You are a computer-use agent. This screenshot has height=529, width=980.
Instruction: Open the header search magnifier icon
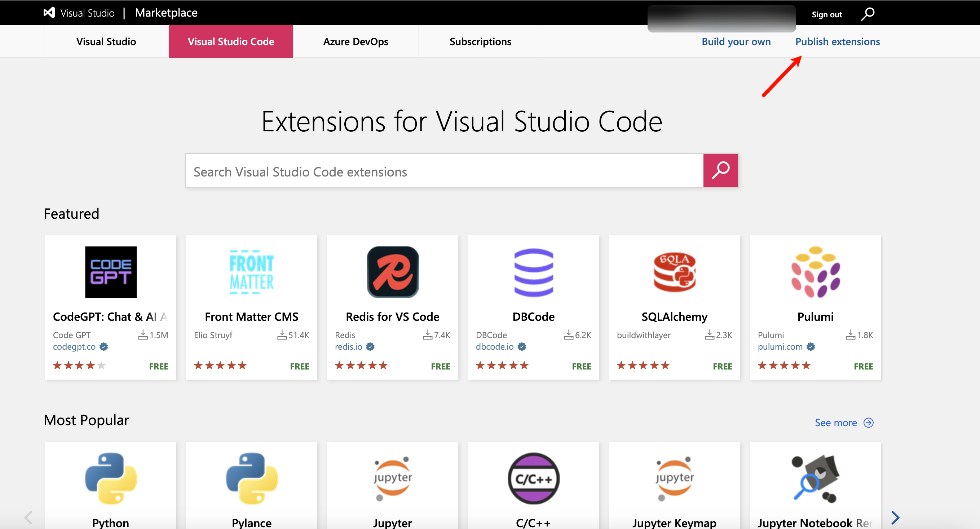click(x=868, y=14)
